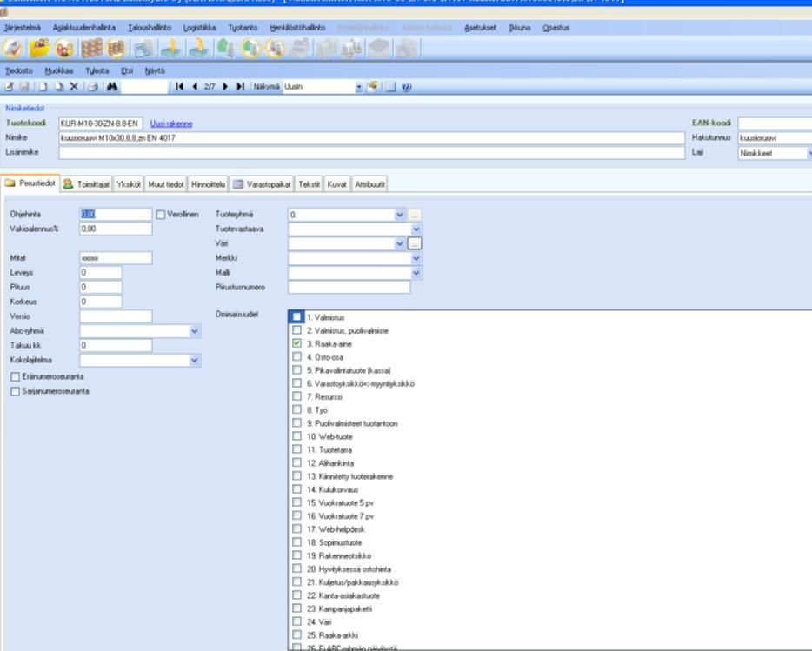Check the 18. Sopimustuote property
The width and height of the screenshot is (812, 651).
click(x=296, y=541)
